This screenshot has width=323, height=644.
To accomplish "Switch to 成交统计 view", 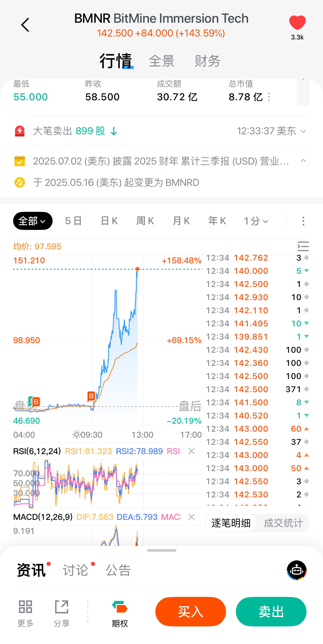I will 283,523.
